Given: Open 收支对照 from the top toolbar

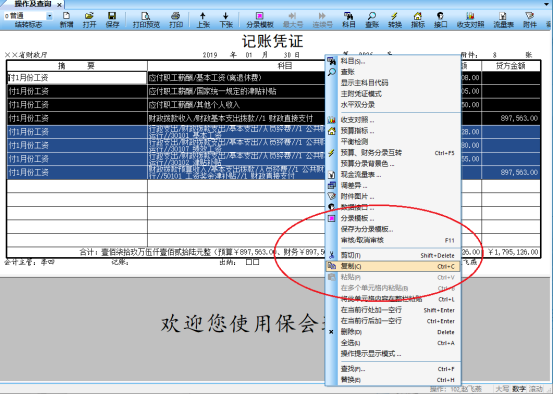Looking at the screenshot, I should click(x=470, y=20).
